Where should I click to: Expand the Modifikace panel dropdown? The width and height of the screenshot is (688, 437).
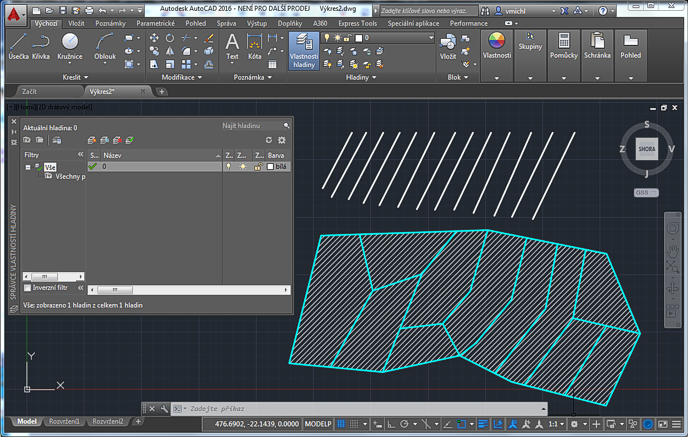coord(182,77)
